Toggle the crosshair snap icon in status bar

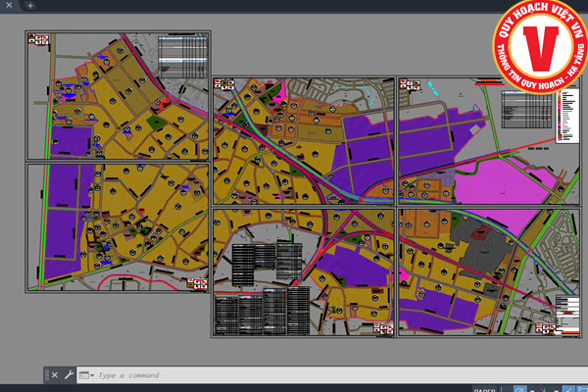[x=542, y=388]
